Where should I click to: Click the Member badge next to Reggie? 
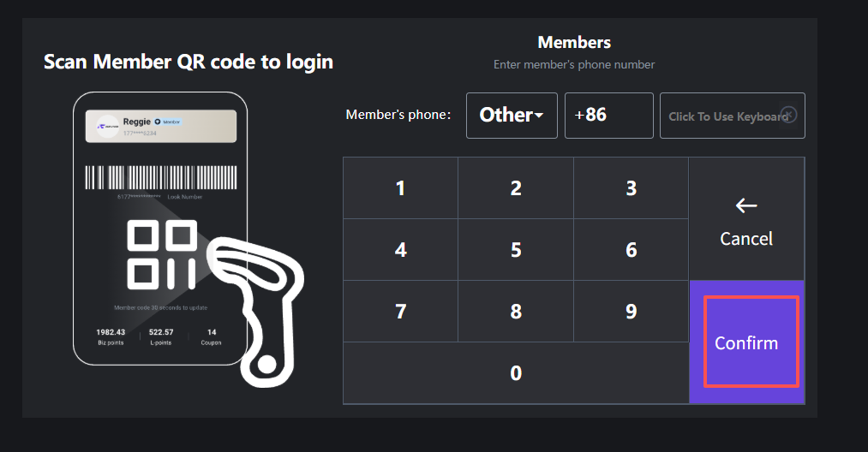168,122
